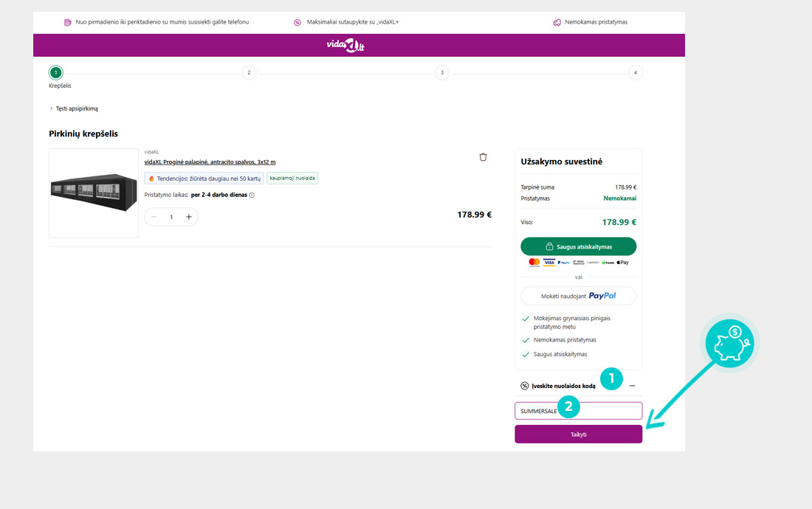Viewport: 812px width, 509px height.
Task: Click Mokėjimas grynaisiais pinigais pristatymo metu text
Action: pyautogui.click(x=571, y=322)
